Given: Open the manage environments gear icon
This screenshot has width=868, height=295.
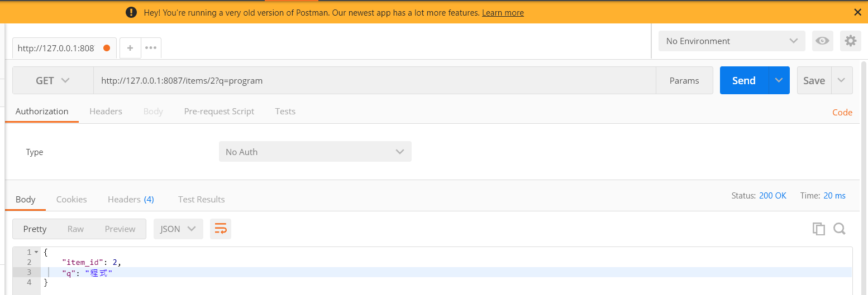Looking at the screenshot, I should (851, 41).
